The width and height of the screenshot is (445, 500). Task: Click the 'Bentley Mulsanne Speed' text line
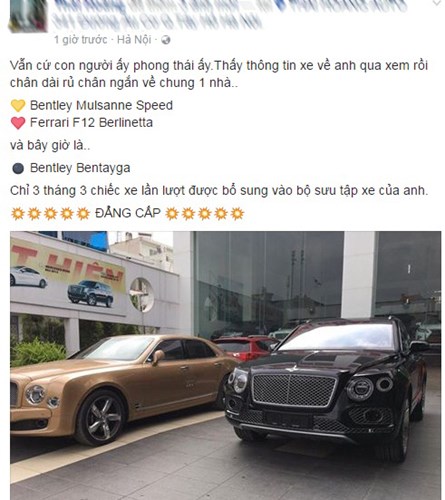[x=101, y=105]
